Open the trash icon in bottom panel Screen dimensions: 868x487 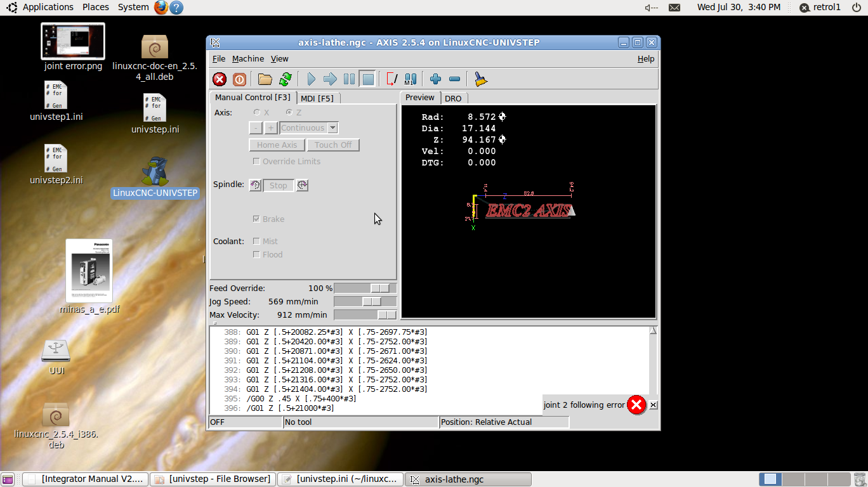tap(860, 479)
